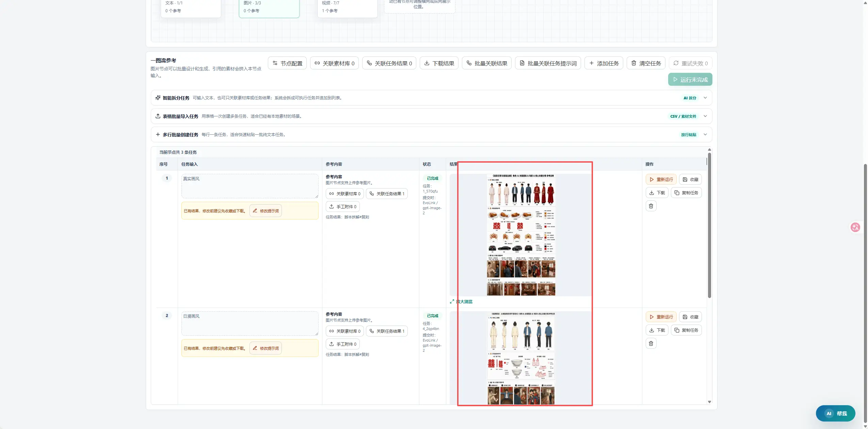Image resolution: width=868 pixels, height=429 pixels.
Task: Click 重新运行 for task 2
Action: coord(661,317)
